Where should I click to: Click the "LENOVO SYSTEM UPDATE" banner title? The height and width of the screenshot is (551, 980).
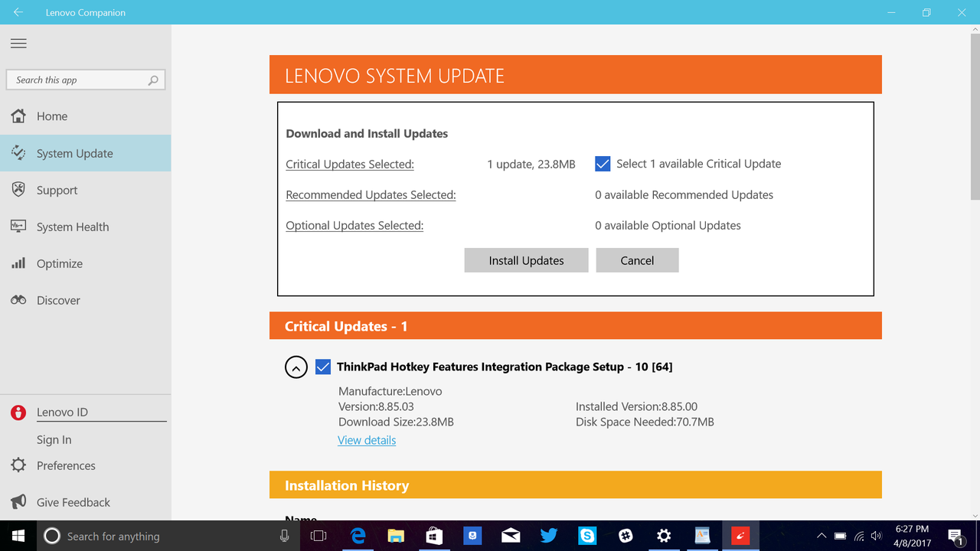tap(394, 76)
